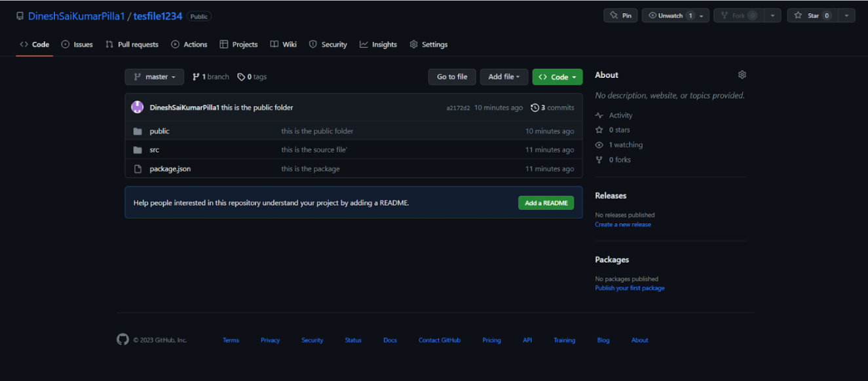Screen dimensions: 868x381
Task: Open the green Code dropdown
Action: click(557, 77)
